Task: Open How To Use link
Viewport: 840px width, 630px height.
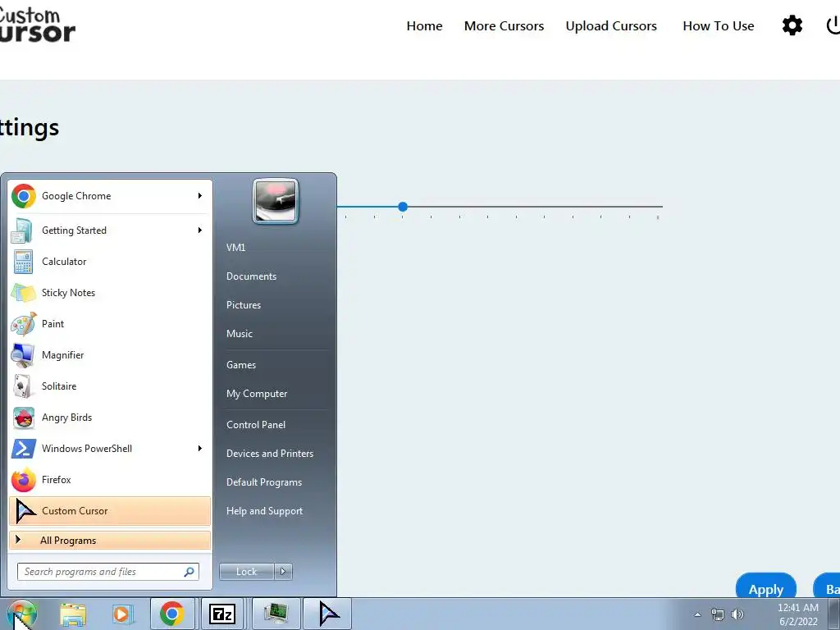Action: [719, 25]
